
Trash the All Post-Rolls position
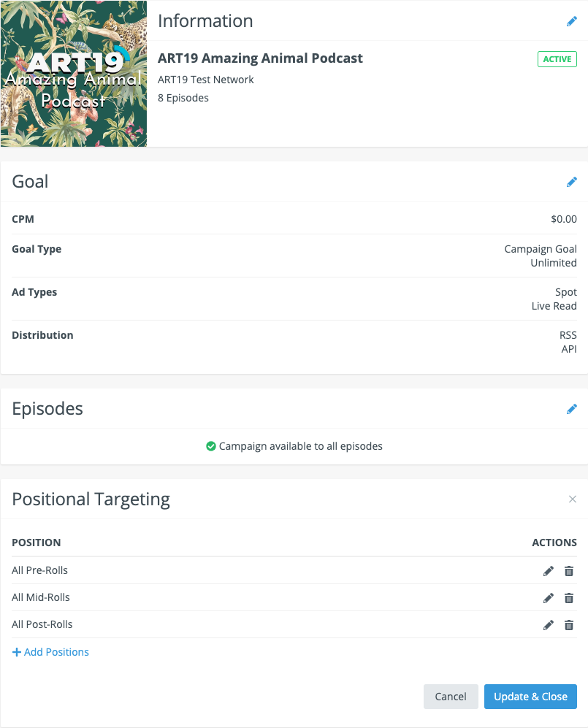[x=569, y=625]
